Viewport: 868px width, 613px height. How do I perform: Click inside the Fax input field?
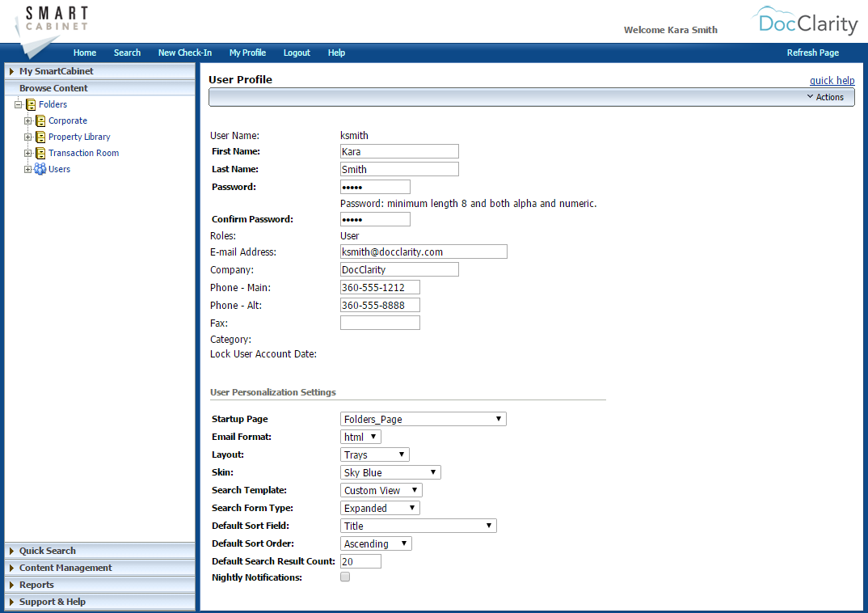380,322
